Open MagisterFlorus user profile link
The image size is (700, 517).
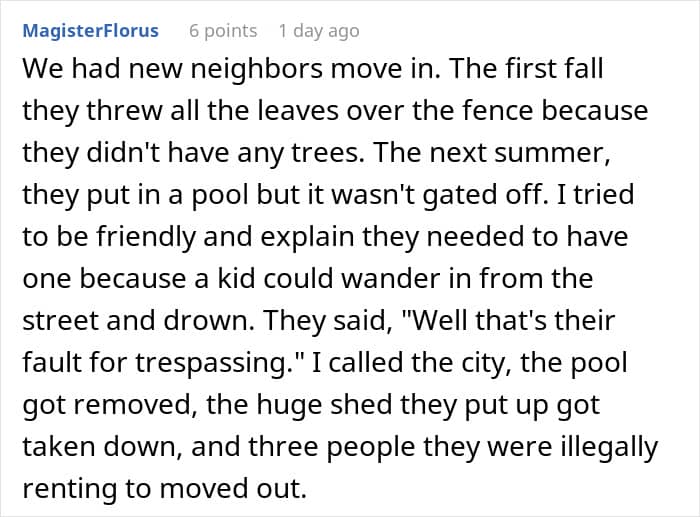[x=90, y=31]
